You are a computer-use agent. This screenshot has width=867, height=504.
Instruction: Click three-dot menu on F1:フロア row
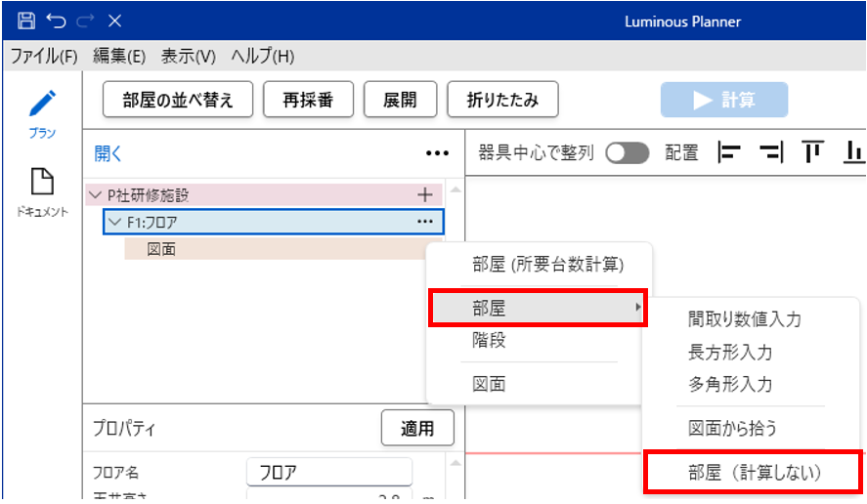[424, 222]
